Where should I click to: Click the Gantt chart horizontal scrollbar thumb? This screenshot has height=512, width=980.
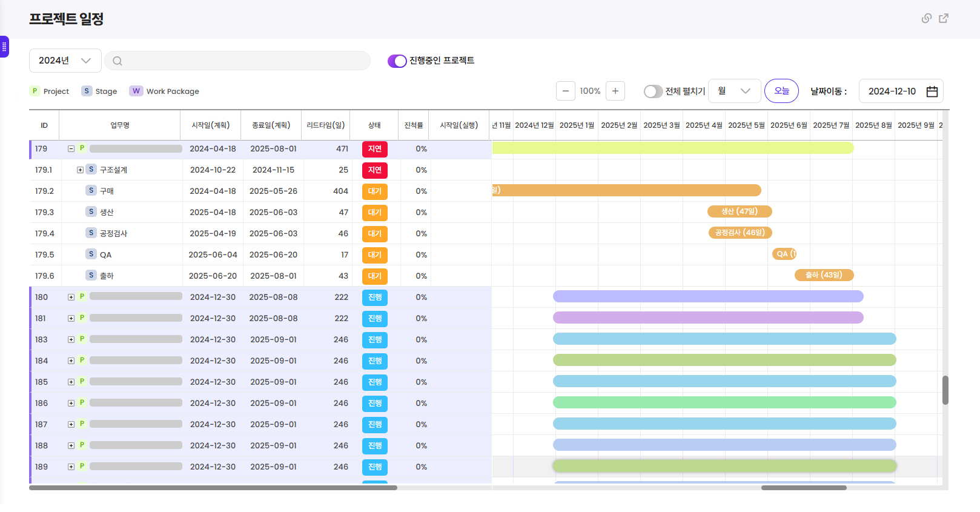click(803, 488)
